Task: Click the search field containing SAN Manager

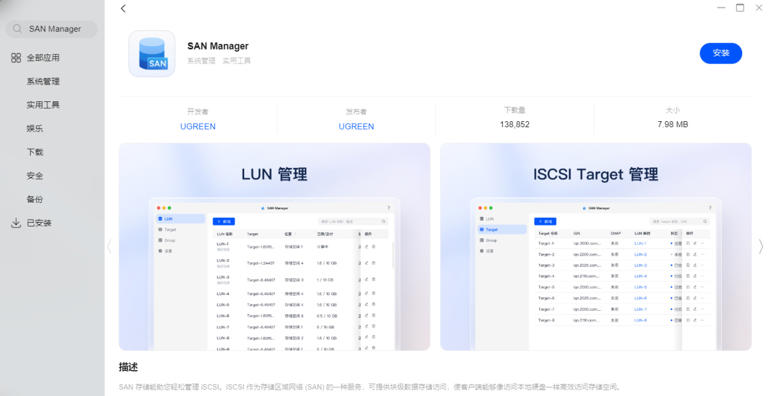Action: (x=51, y=29)
